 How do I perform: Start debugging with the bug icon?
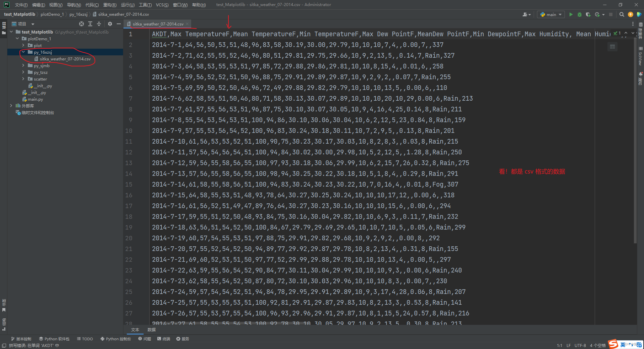[579, 14]
